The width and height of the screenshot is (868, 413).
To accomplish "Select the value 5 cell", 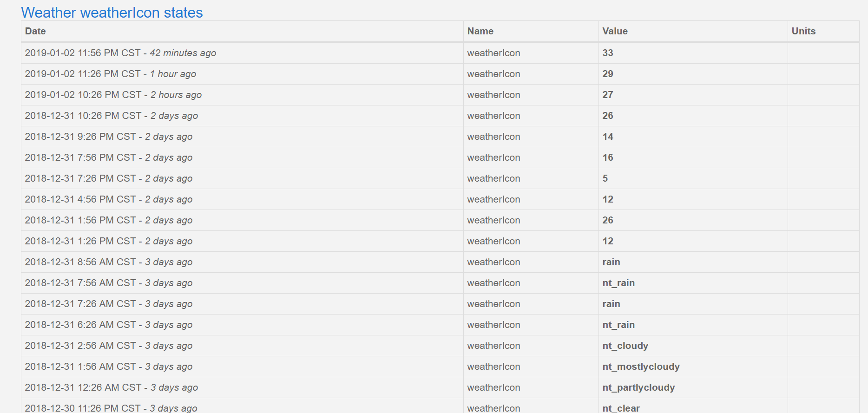I will click(605, 178).
